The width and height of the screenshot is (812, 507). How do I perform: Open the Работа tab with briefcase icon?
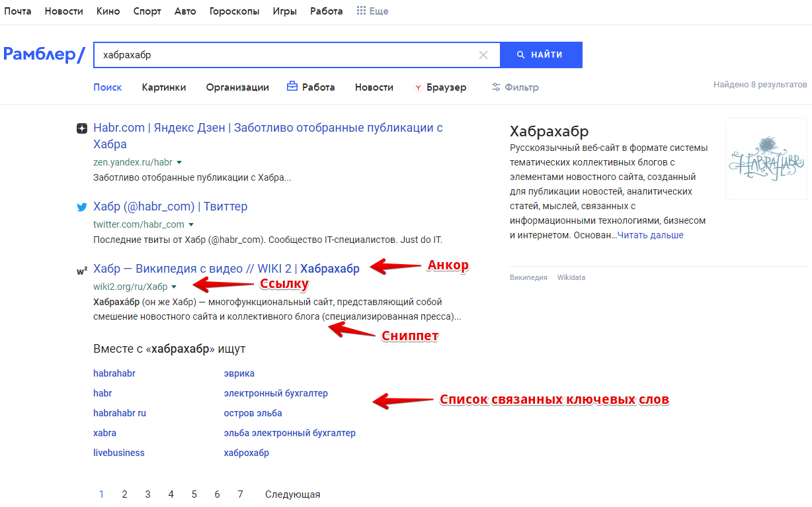311,87
